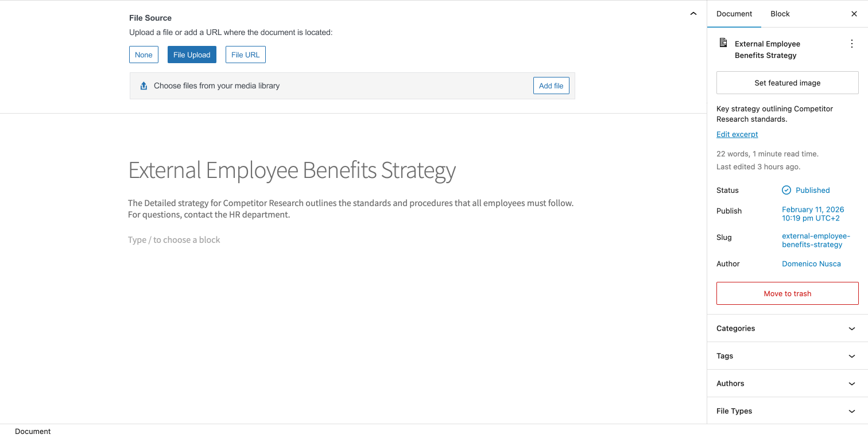Screen dimensions: 868x438
Task: Click the Add file button
Action: (551, 86)
